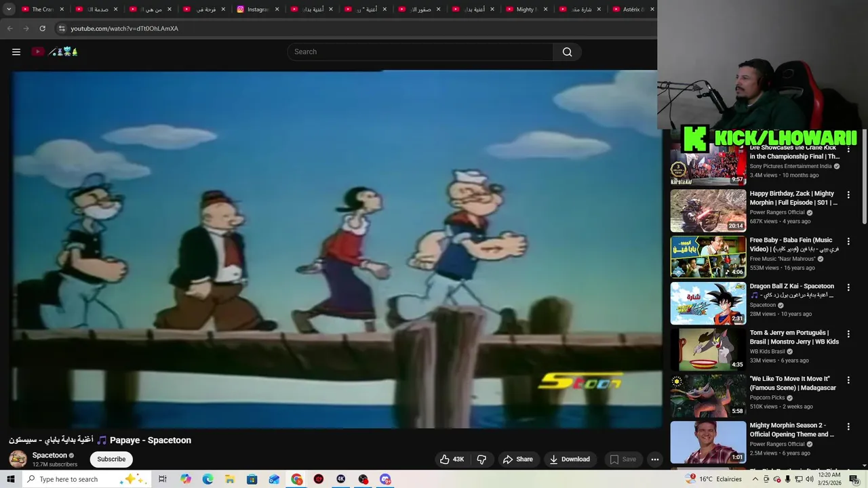Open Microsoft Edge from the taskbar

click(208, 479)
